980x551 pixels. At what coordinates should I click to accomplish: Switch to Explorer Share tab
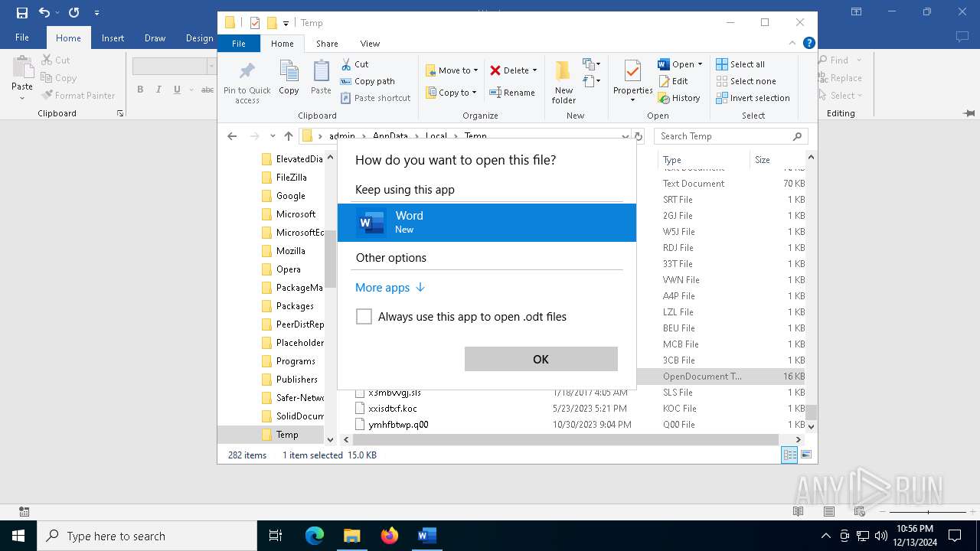point(327,44)
